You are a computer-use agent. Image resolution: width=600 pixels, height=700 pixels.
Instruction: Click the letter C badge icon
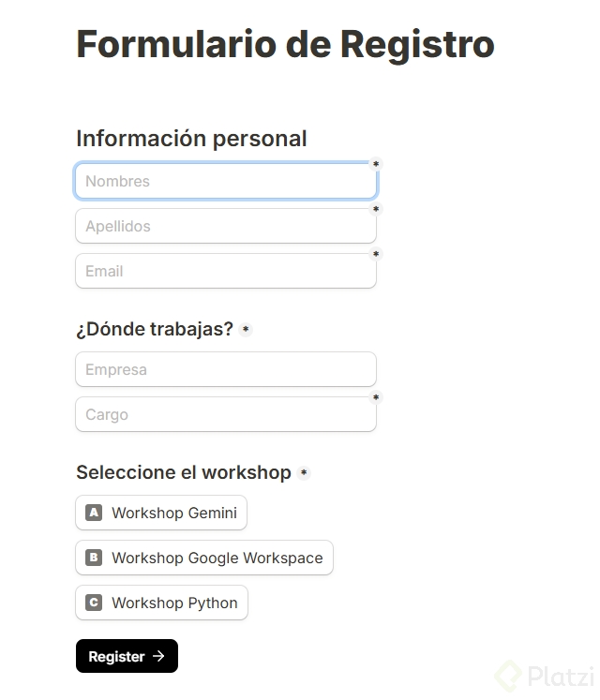[93, 603]
